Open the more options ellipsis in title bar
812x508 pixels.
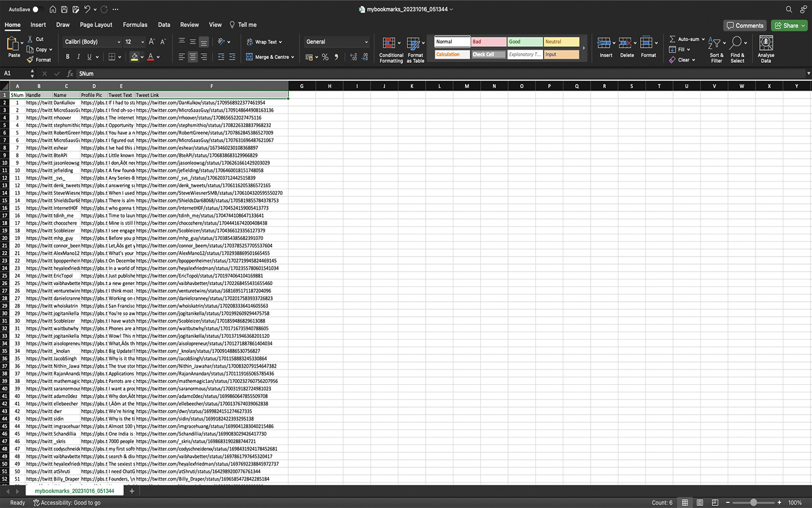coord(115,10)
